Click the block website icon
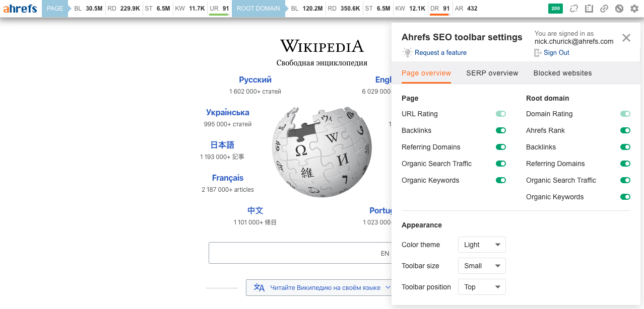The height and width of the screenshot is (309, 644). 619,9
